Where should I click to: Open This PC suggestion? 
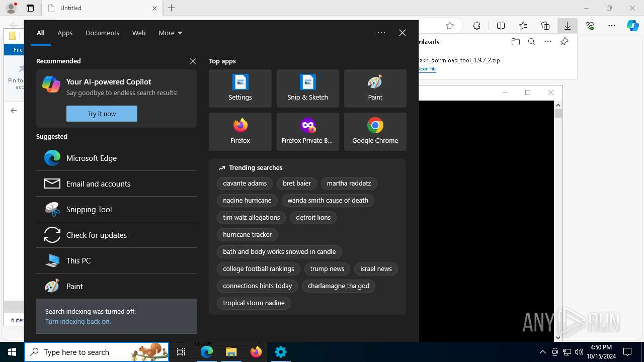pos(116,260)
